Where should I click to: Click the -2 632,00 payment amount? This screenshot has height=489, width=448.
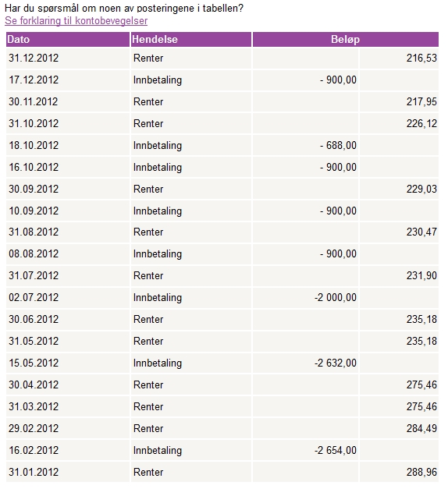(x=336, y=363)
